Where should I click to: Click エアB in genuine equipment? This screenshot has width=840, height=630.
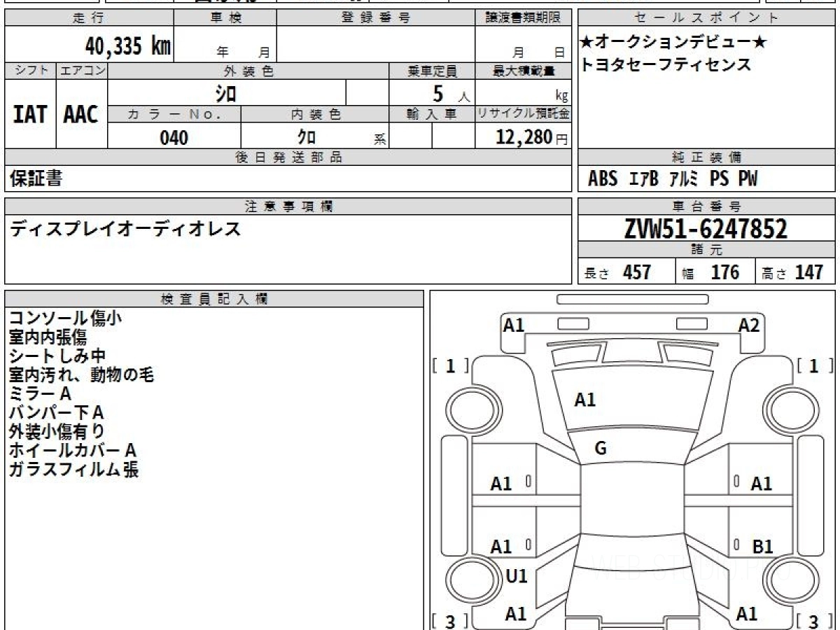click(644, 179)
